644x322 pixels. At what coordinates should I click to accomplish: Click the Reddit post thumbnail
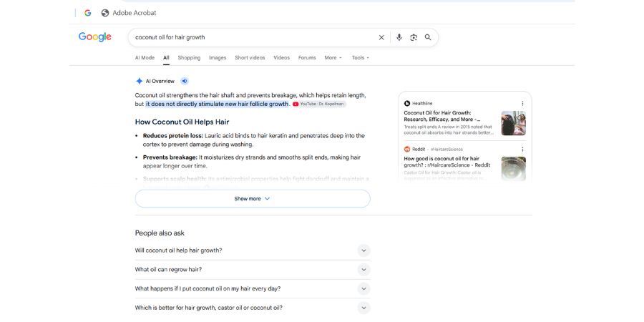click(x=513, y=169)
